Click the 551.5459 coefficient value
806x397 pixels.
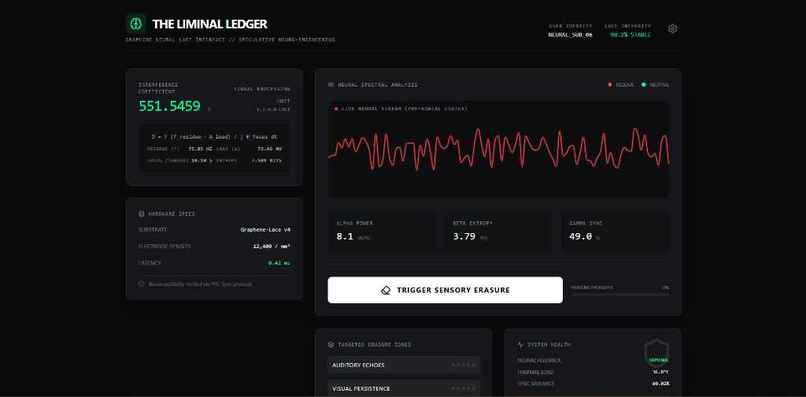coord(170,106)
